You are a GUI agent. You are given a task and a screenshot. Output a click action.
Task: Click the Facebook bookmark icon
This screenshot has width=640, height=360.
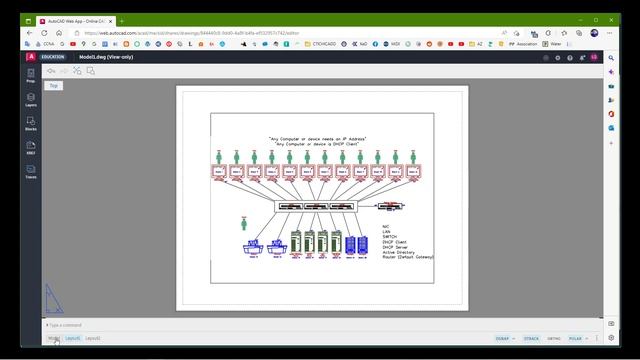[375, 44]
